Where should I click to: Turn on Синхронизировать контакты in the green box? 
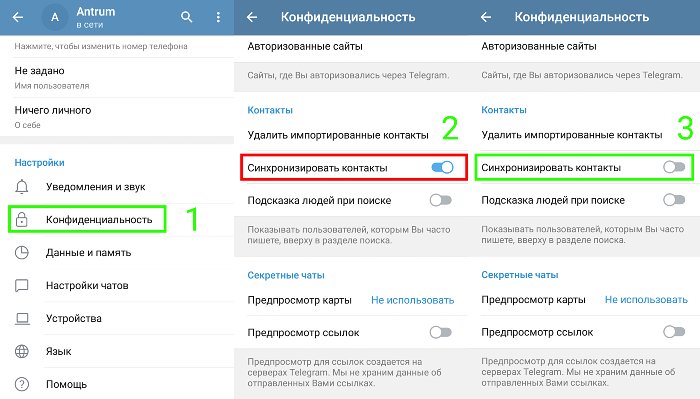coord(674,167)
